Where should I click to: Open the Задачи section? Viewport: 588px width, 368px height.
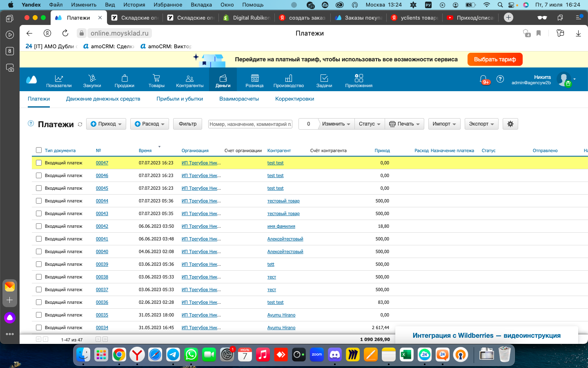pos(324,81)
